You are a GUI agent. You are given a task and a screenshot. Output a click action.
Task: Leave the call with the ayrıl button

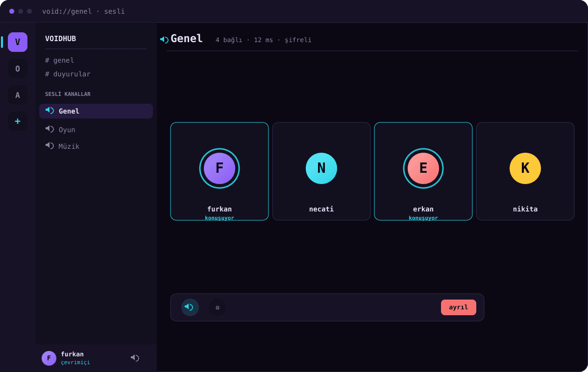click(459, 307)
